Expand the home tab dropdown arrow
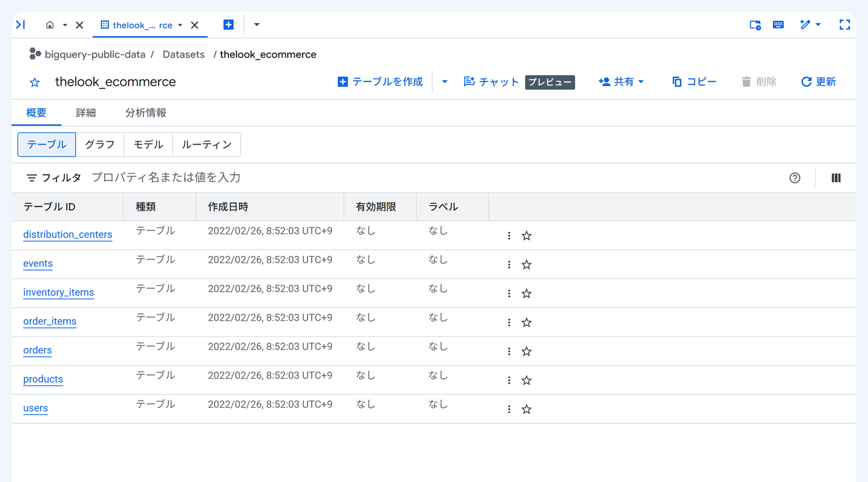 pos(65,25)
